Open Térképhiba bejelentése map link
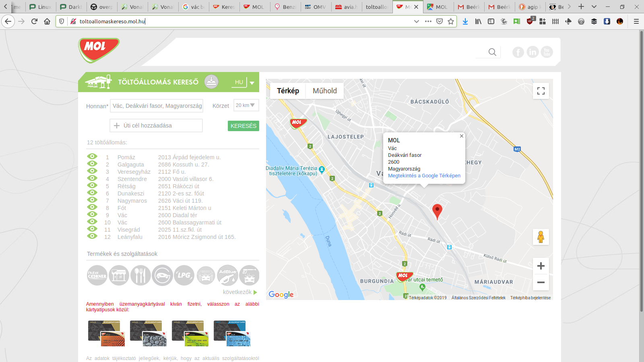Screen dimensions: 644x362 (x=530, y=298)
